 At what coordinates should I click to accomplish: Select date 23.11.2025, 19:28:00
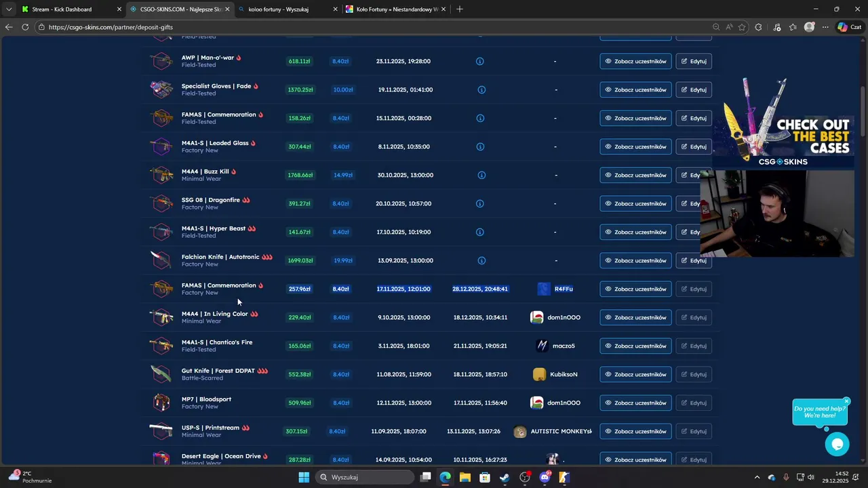(403, 61)
